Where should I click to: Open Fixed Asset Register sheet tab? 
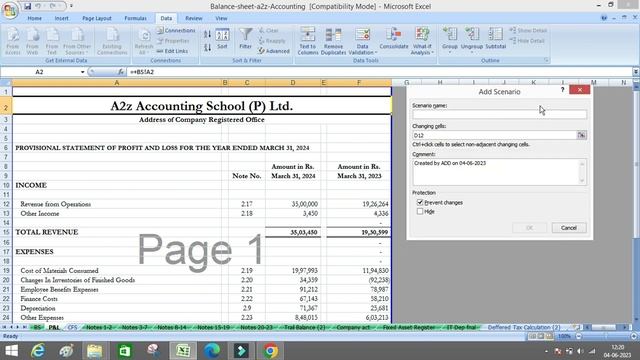pos(409,327)
